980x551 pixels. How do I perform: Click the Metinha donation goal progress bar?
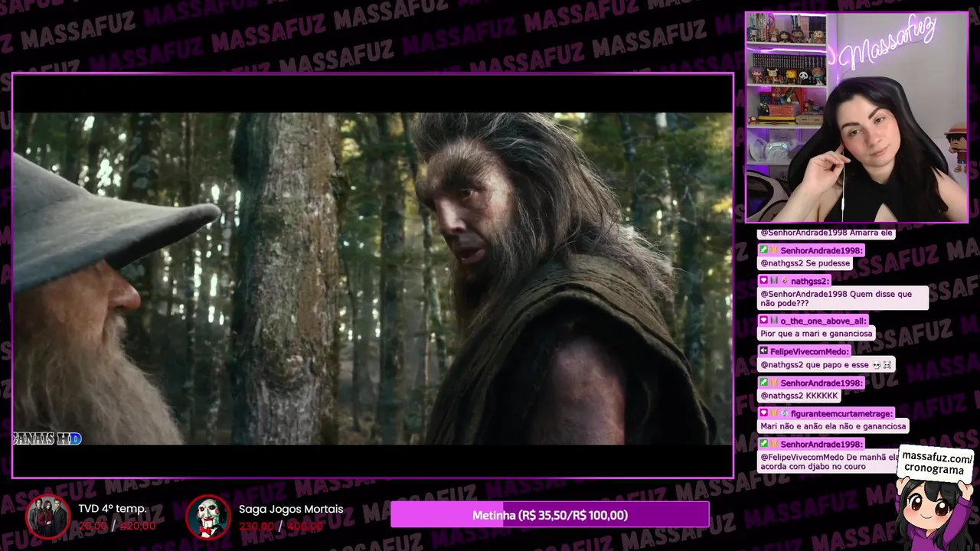click(550, 515)
